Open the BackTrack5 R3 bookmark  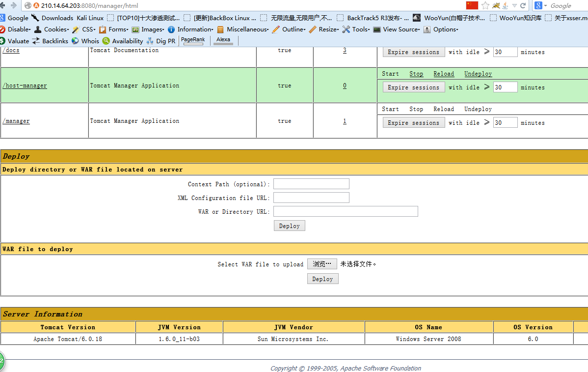373,18
